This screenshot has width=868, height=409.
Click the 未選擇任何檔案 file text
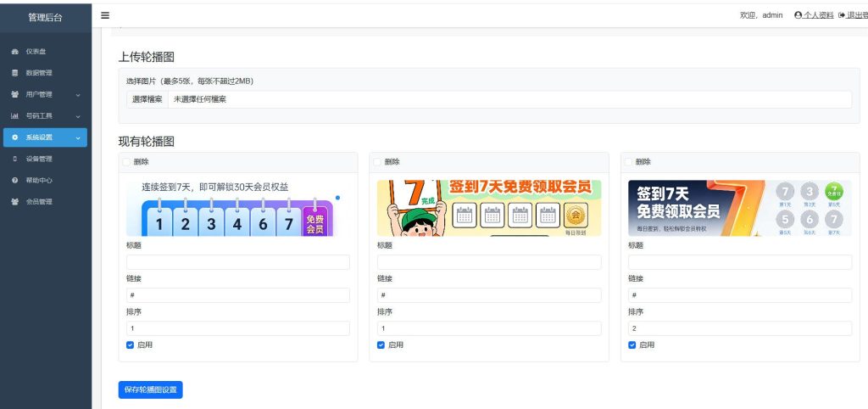[x=200, y=100]
